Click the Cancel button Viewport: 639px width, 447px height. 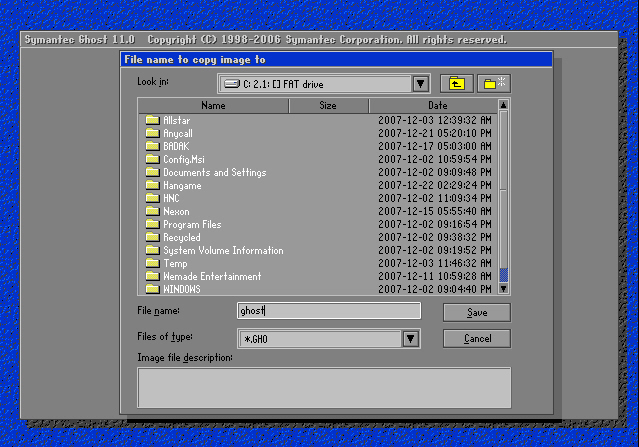477,339
